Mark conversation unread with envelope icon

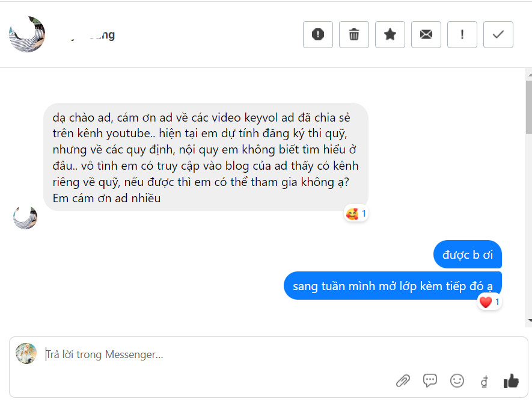[x=426, y=35]
